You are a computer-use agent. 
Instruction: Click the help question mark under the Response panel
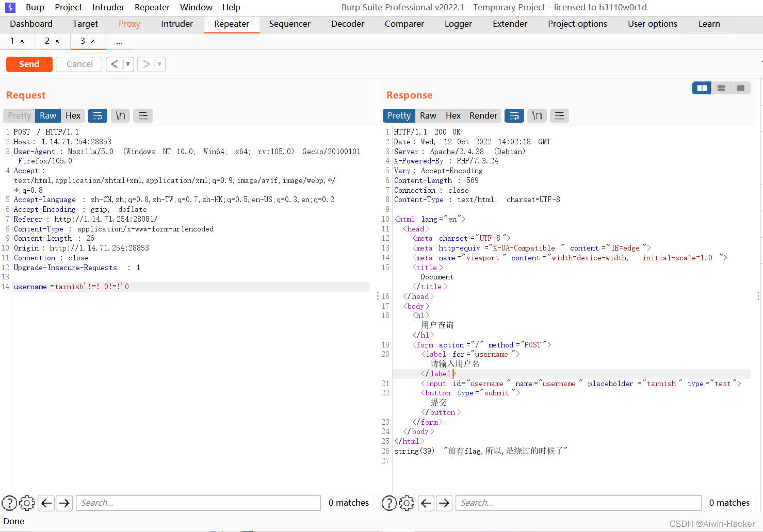click(389, 503)
